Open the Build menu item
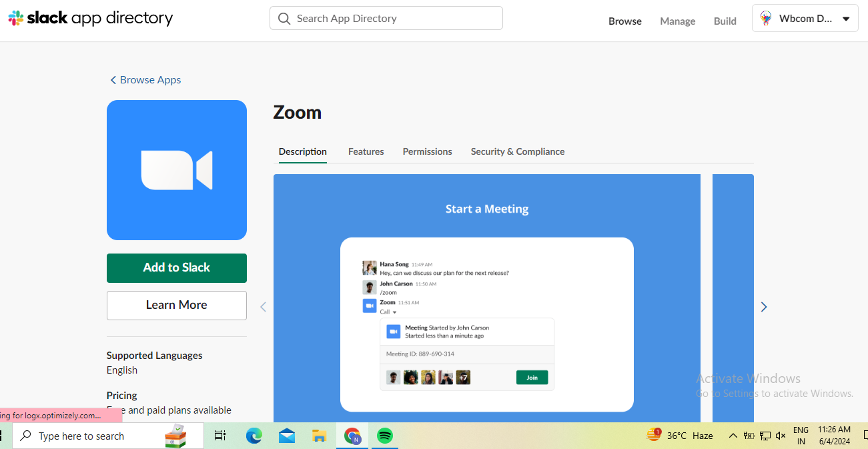868x449 pixels. pyautogui.click(x=725, y=21)
